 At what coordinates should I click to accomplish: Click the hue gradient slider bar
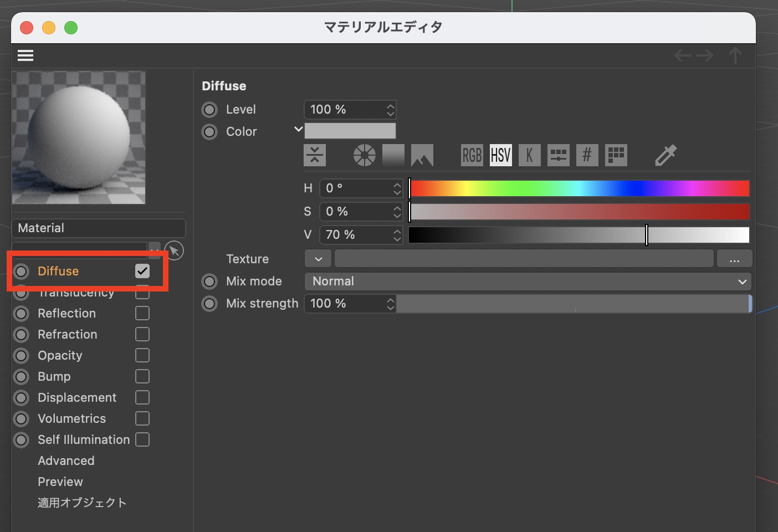coord(579,188)
